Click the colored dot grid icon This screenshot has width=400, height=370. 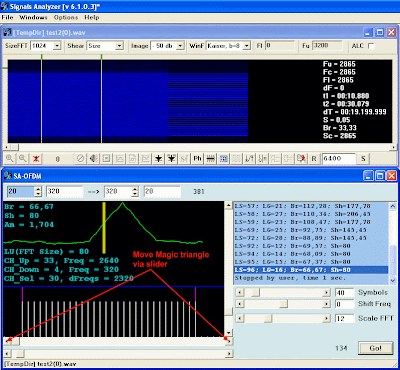[x=223, y=159]
